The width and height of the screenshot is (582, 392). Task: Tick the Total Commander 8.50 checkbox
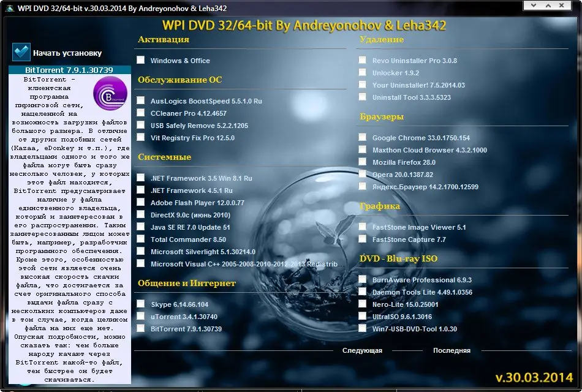(141, 239)
